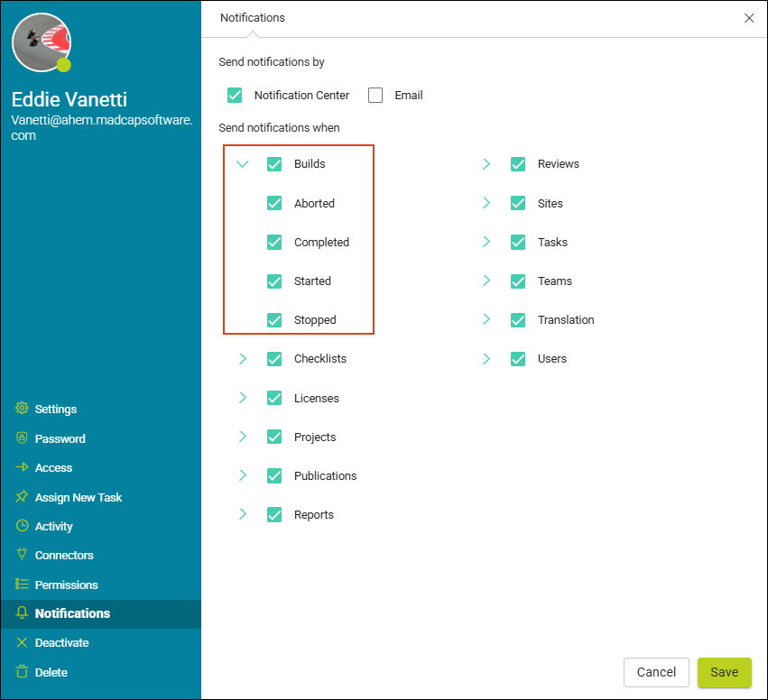The image size is (768, 700).
Task: Click the list icon beside Permissions
Action: (22, 585)
